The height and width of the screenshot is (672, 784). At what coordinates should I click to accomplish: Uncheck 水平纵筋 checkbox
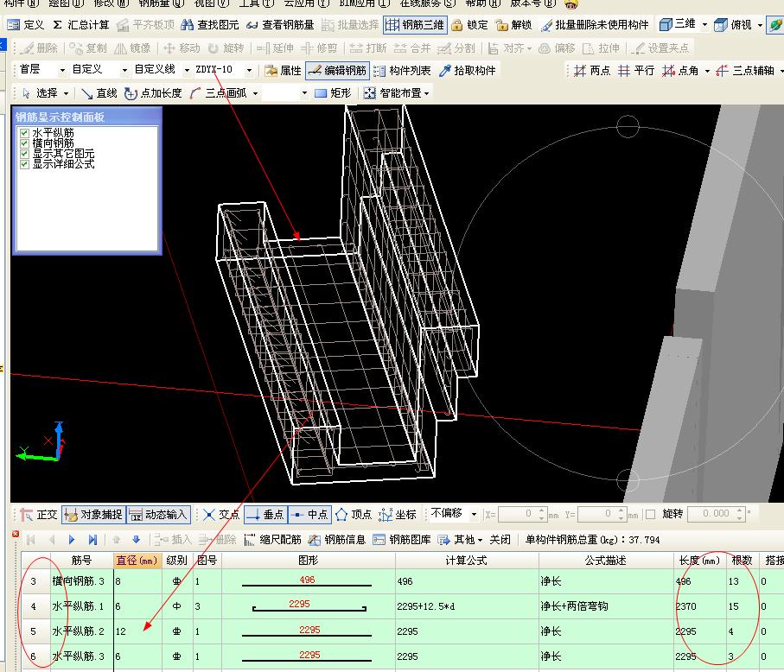click(x=24, y=133)
